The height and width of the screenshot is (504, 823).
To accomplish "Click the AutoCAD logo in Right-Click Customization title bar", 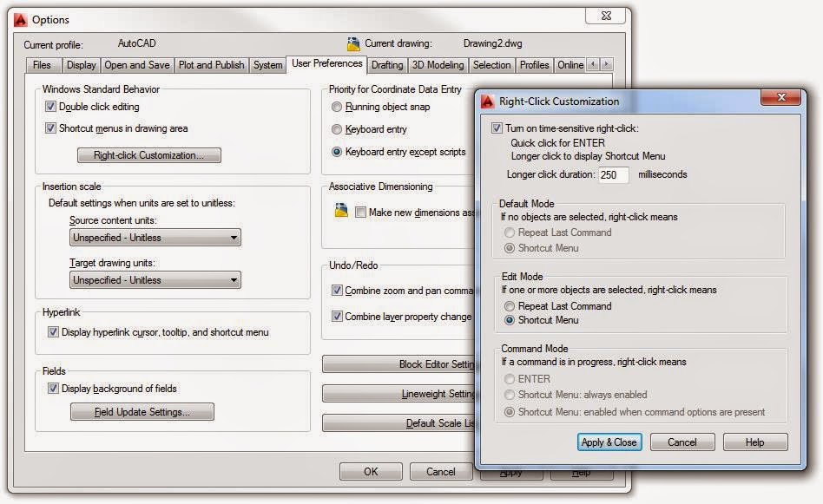I will pyautogui.click(x=488, y=101).
